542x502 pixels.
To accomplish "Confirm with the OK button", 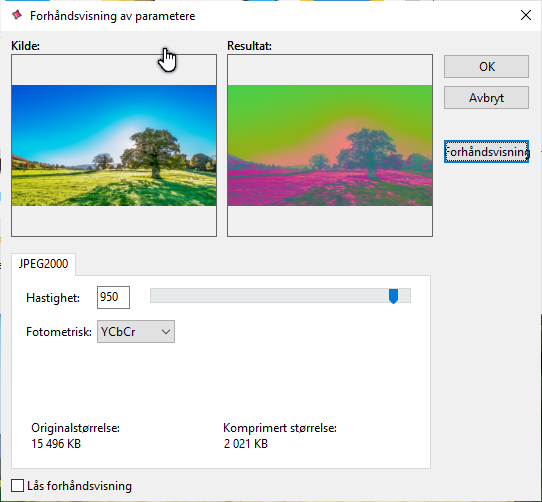I will pos(486,66).
